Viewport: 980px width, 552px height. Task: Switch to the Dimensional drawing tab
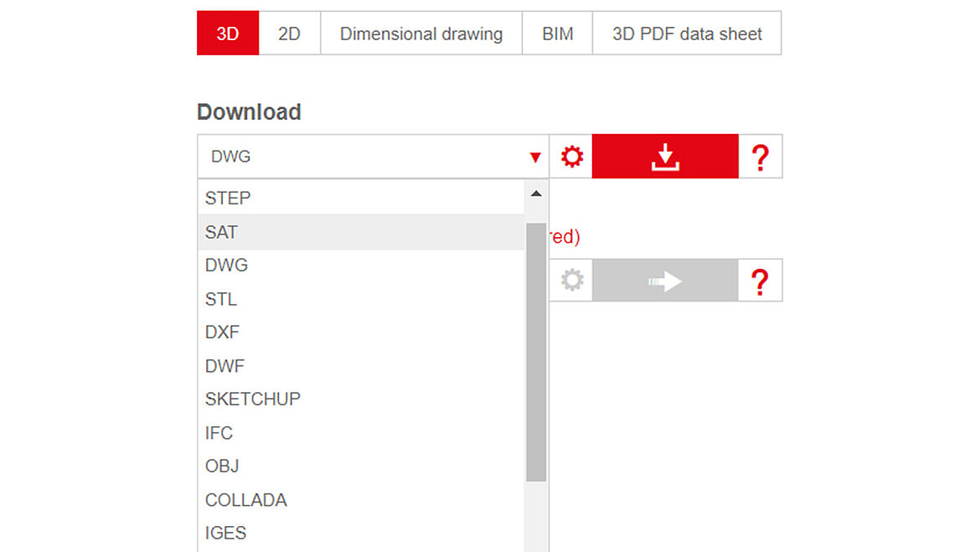pyautogui.click(x=421, y=33)
